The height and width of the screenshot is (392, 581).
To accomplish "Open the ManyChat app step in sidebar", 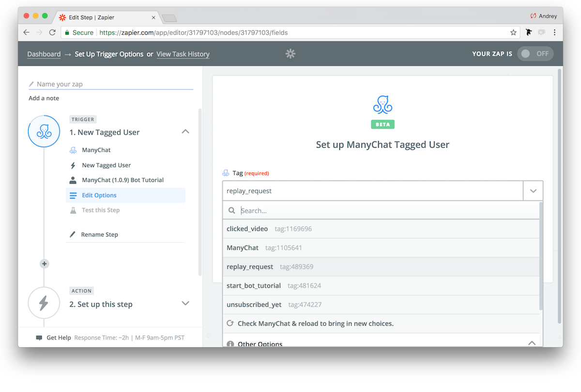I will [96, 150].
